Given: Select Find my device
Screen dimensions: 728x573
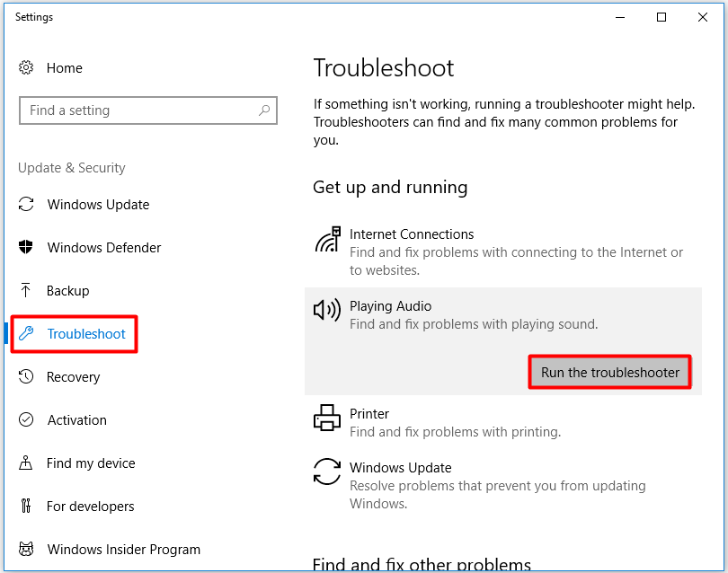Looking at the screenshot, I should click(91, 463).
